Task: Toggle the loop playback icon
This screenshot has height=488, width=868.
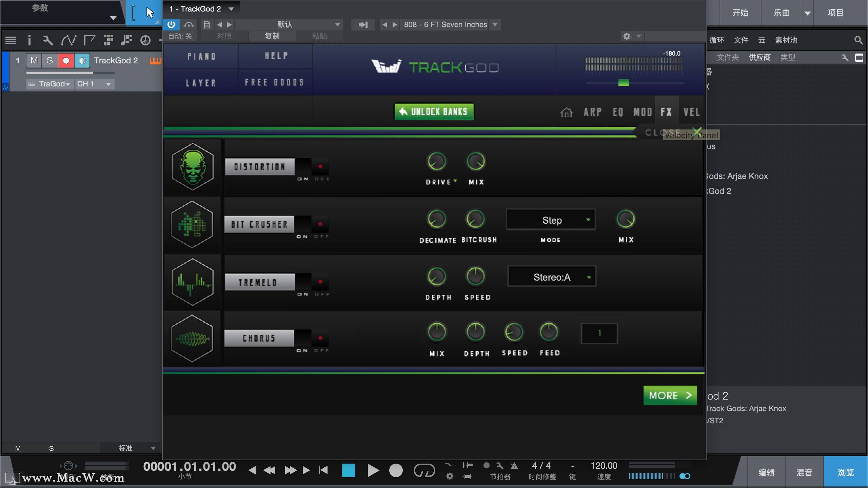Action: [x=424, y=470]
